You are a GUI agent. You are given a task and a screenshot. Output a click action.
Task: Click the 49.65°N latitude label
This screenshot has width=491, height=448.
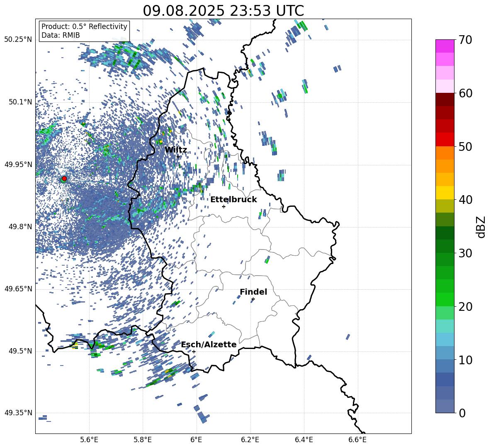[18, 289]
